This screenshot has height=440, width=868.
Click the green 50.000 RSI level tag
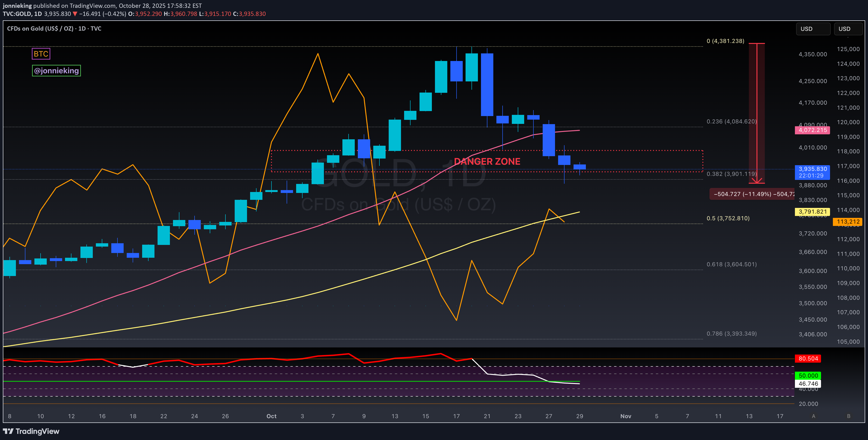[x=808, y=375]
